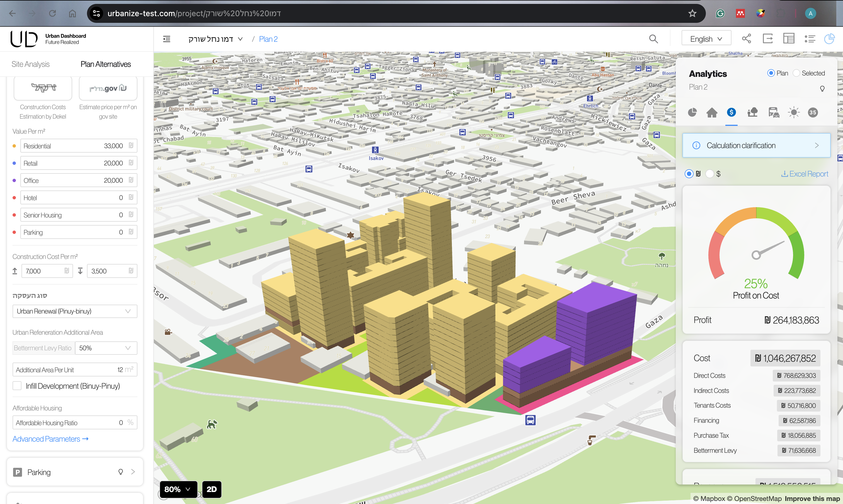Image resolution: width=843 pixels, height=504 pixels.
Task: Switch currency to dollar radio button
Action: (709, 174)
